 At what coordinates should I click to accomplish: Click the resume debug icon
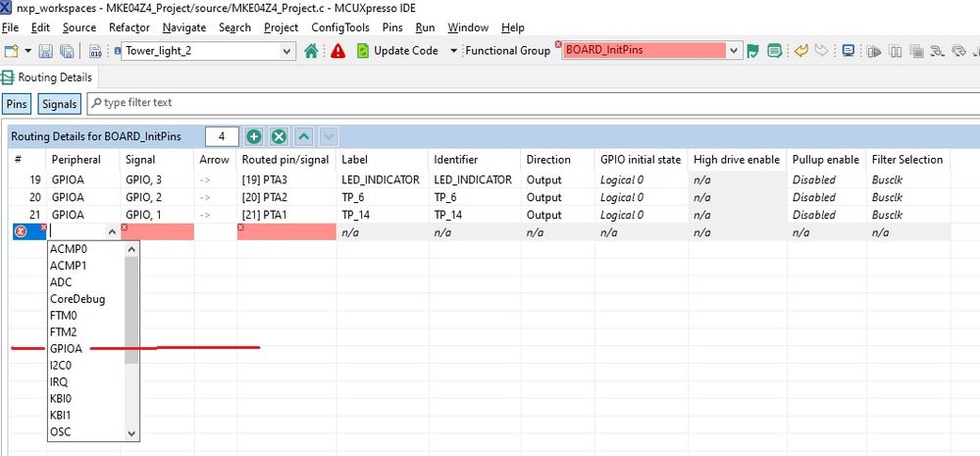tap(874, 51)
